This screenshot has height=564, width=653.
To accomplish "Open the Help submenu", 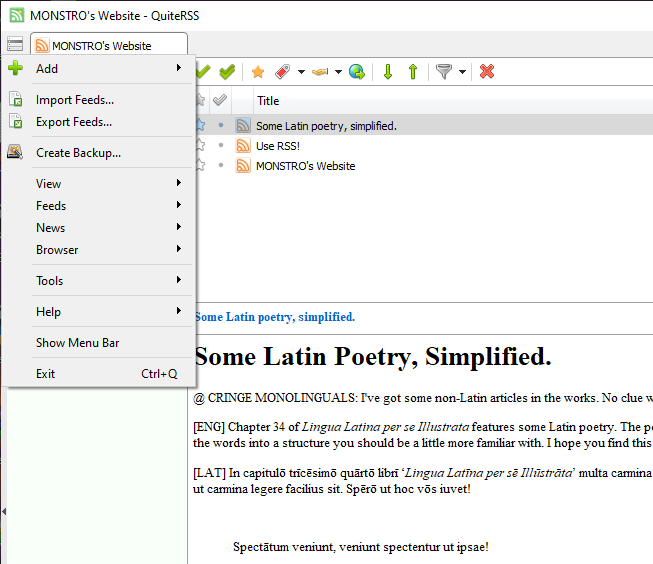I will [100, 311].
